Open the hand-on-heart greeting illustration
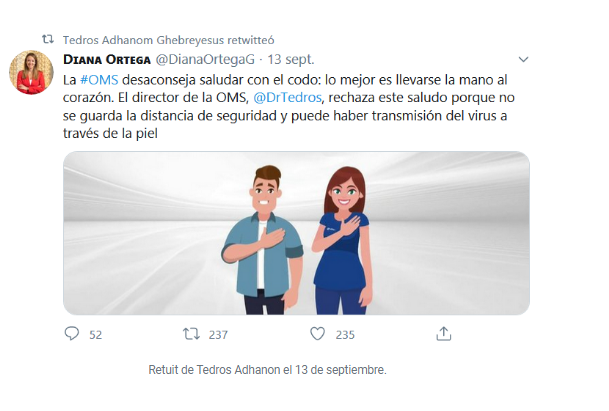Image resolution: width=609 pixels, height=411 pixels. [296, 233]
